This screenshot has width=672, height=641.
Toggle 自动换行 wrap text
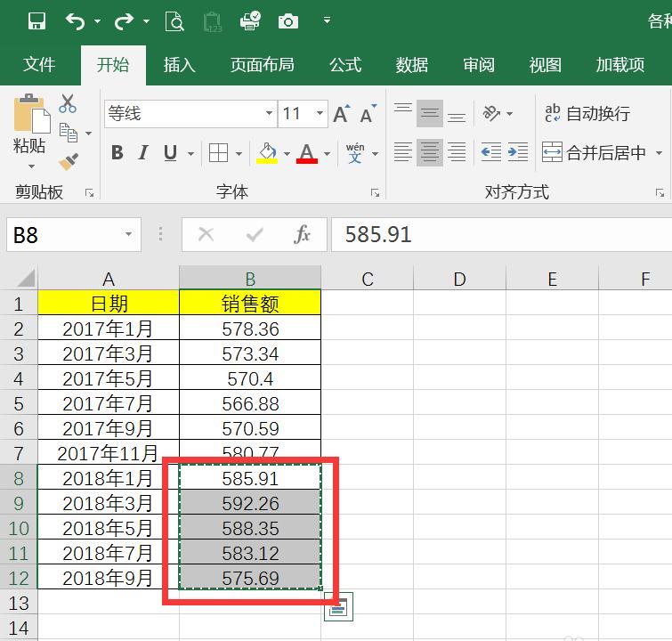point(587,114)
